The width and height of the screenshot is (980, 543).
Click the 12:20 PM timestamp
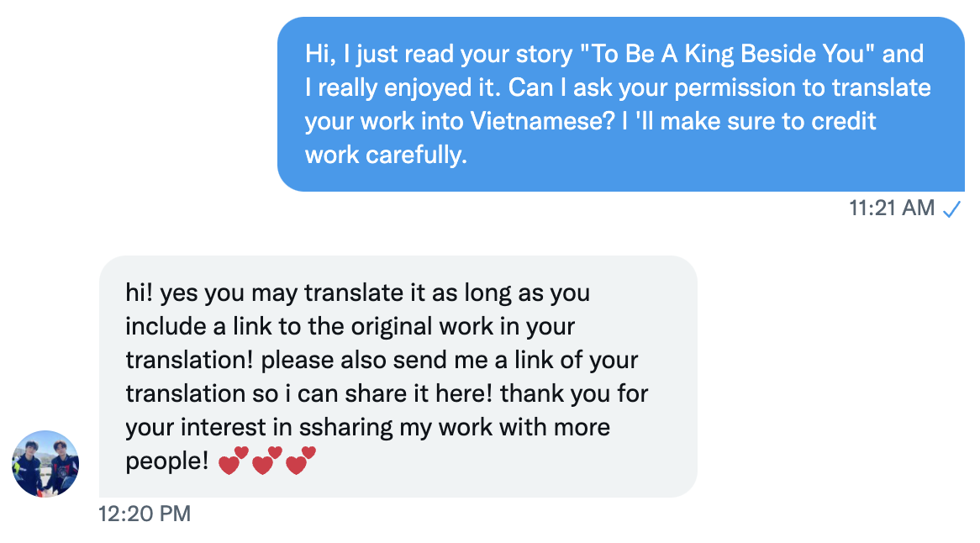point(145,513)
